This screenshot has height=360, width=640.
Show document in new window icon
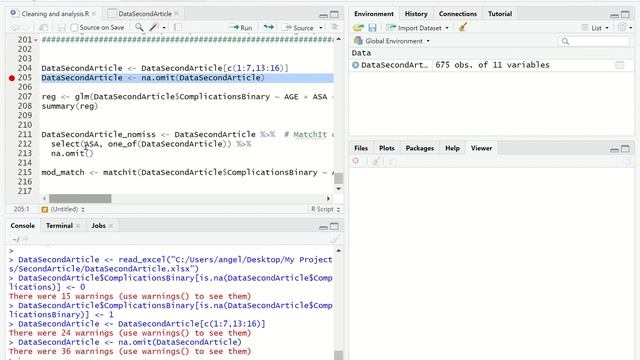[43, 28]
